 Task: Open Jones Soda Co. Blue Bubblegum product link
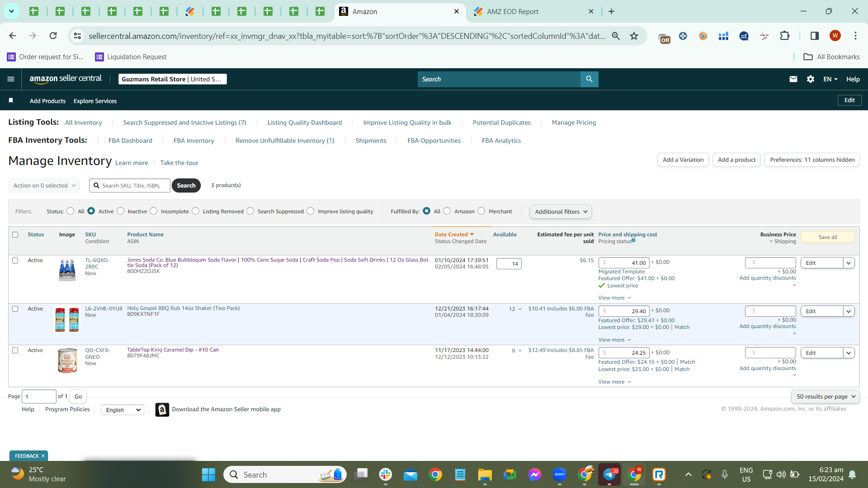(x=278, y=263)
